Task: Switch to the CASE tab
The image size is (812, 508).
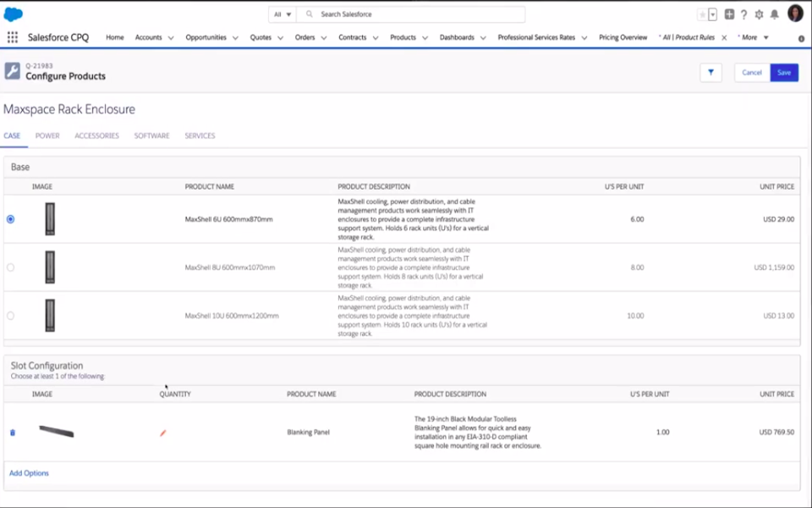Action: click(x=12, y=135)
